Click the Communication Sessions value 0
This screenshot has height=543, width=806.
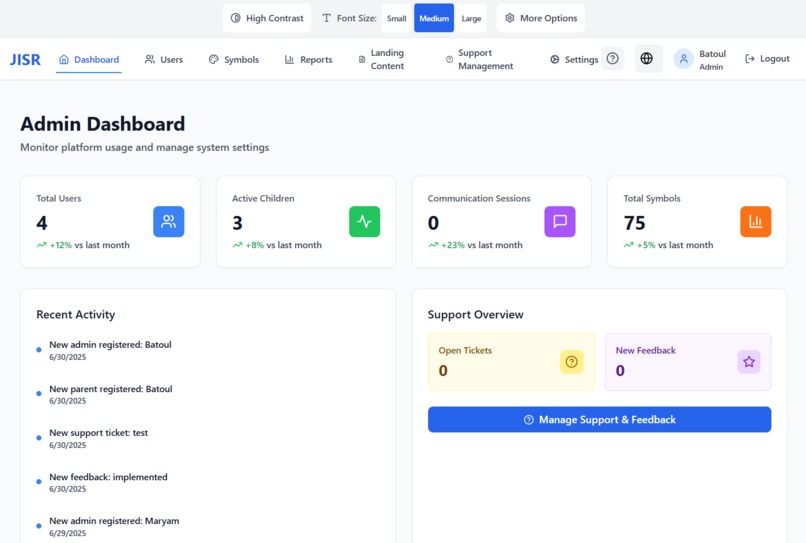433,223
